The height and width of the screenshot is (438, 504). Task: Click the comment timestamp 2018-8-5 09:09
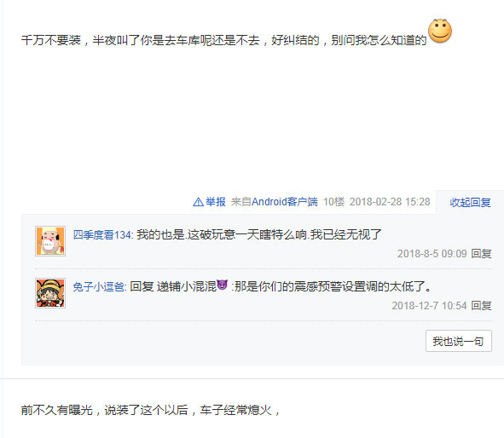[432, 254]
